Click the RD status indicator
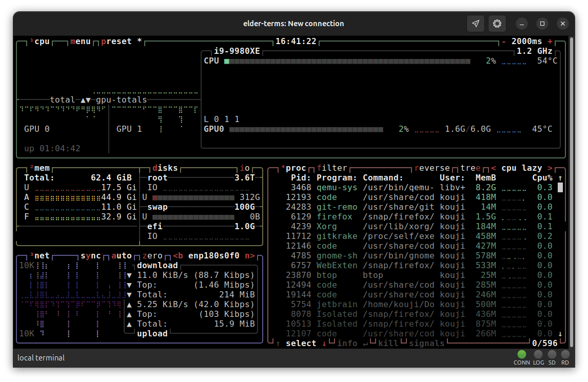The image size is (588, 382). (x=565, y=354)
